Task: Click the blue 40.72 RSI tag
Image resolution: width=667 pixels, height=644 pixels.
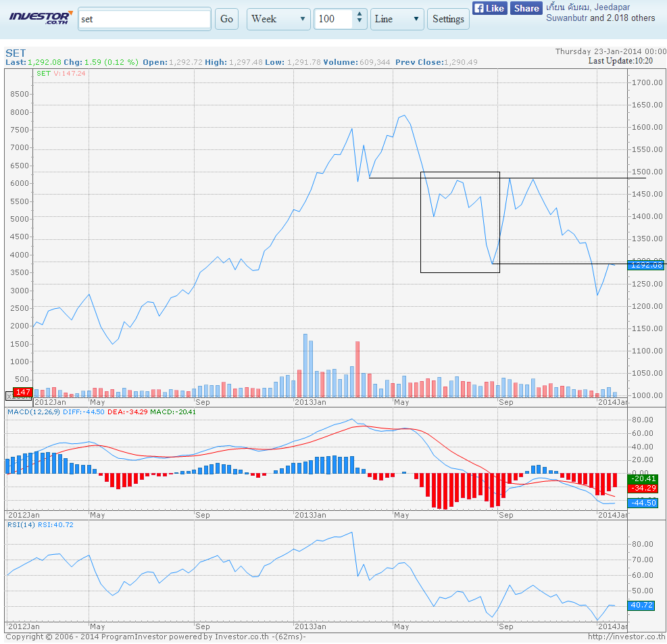Action: point(641,605)
